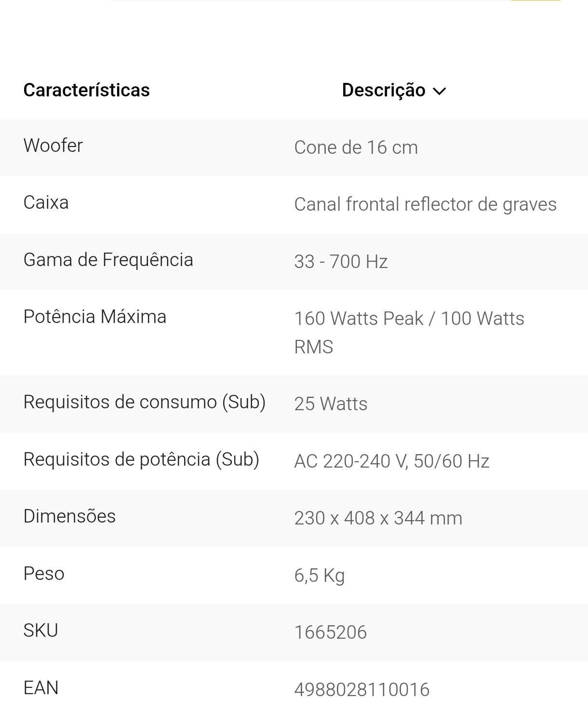Click the 230 x 408 x 344 mm dimensions
Screen dimensions: 588x725
(378, 518)
